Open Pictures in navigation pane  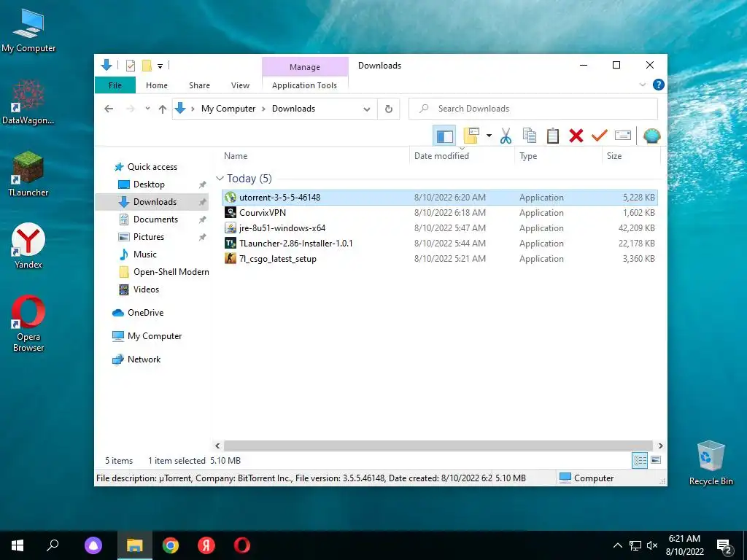click(x=149, y=237)
